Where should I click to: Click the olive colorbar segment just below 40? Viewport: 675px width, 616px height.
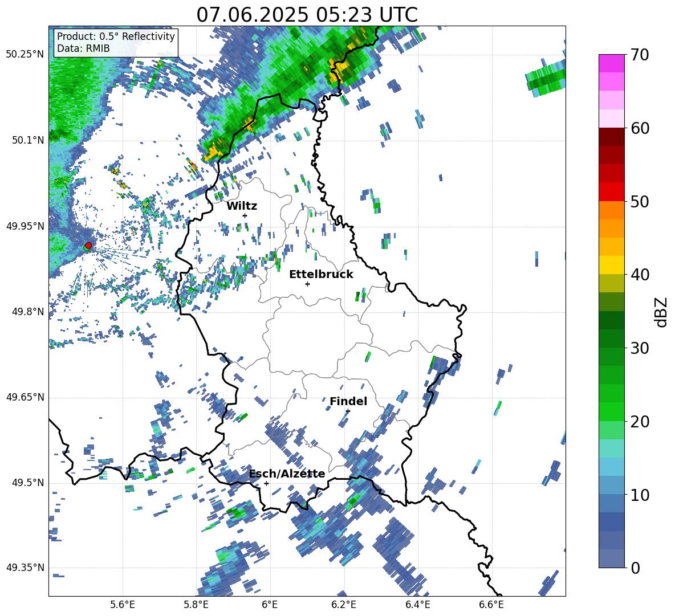[x=611, y=283]
